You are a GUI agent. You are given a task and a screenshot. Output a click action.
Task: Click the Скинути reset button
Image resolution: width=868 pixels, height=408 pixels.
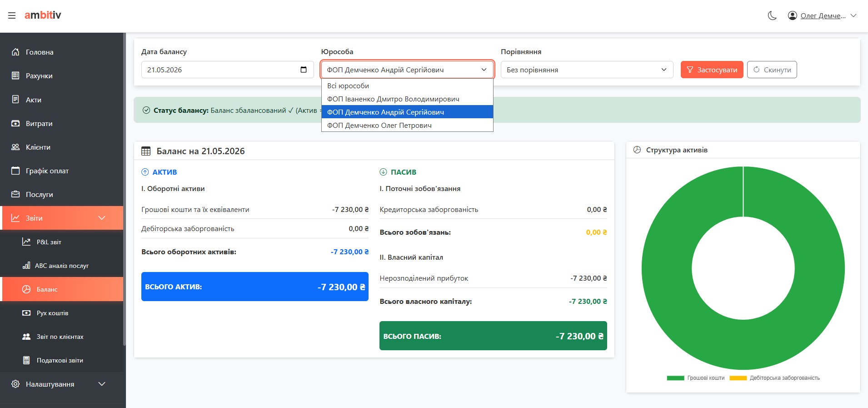coord(772,70)
